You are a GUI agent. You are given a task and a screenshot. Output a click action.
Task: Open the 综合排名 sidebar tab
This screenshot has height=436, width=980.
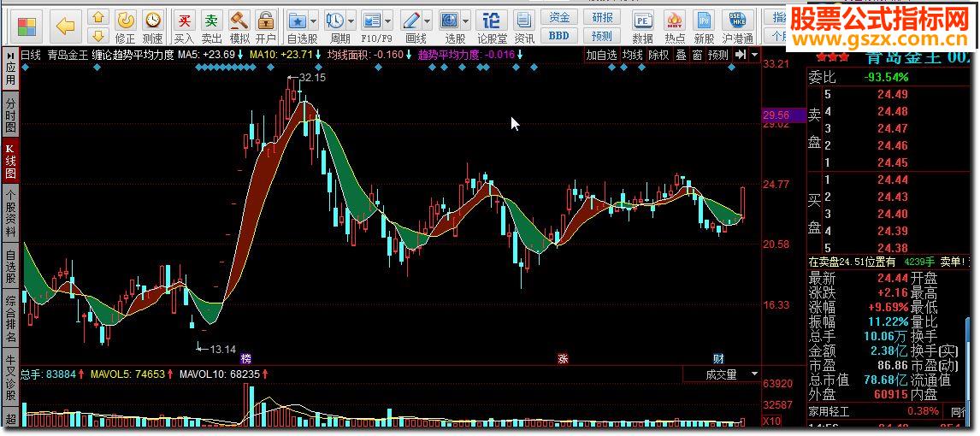coord(10,319)
